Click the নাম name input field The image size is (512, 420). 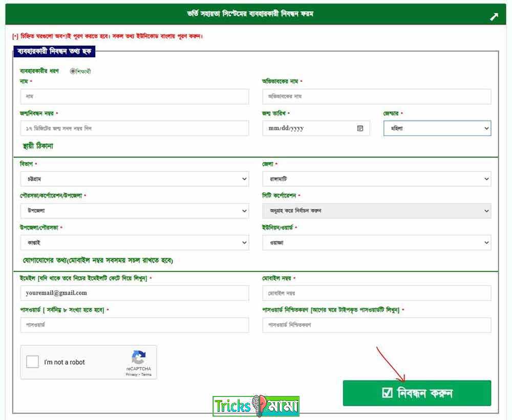click(135, 97)
